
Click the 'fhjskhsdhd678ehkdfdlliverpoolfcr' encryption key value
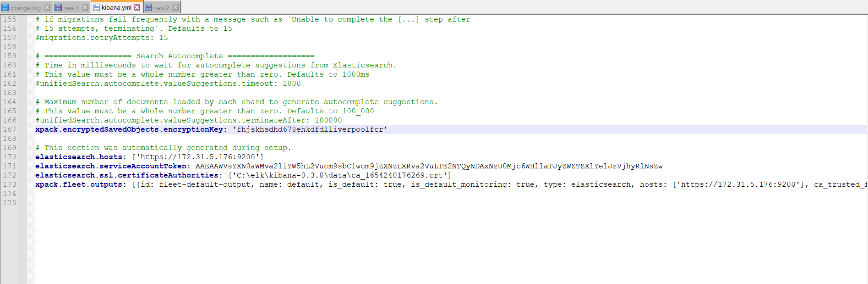tap(310, 129)
